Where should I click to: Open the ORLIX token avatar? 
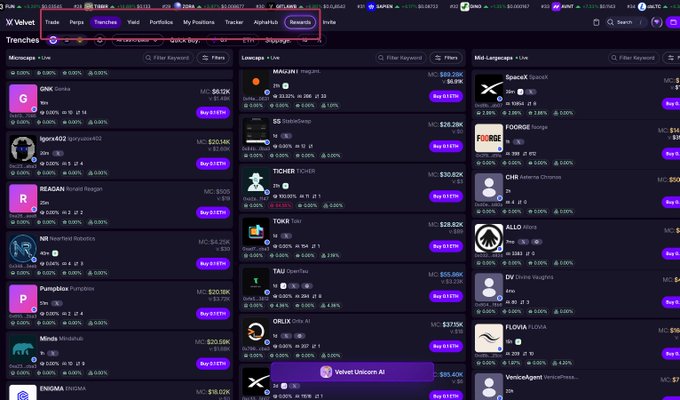[256, 331]
